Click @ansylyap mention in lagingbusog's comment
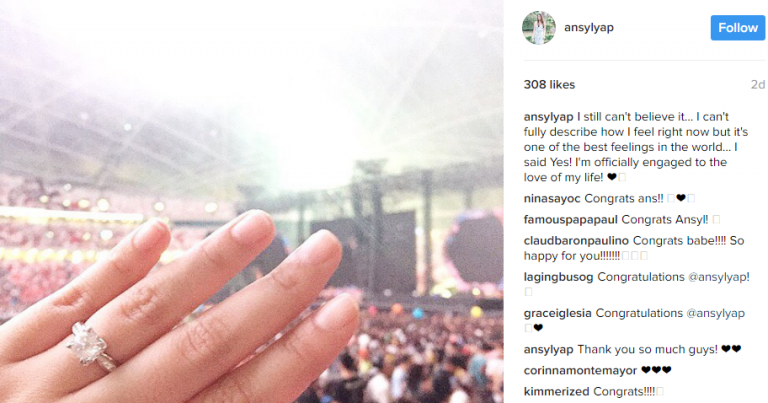This screenshot has width=768, height=403. (719, 277)
